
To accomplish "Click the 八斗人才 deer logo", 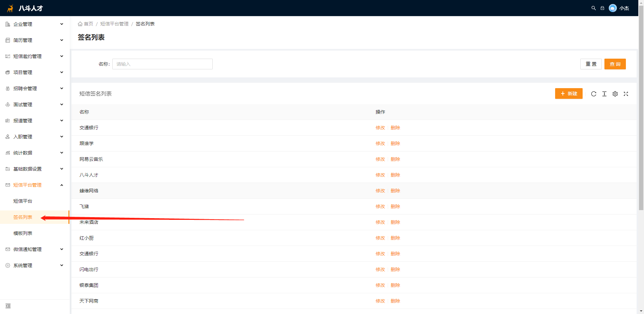I will click(x=10, y=8).
